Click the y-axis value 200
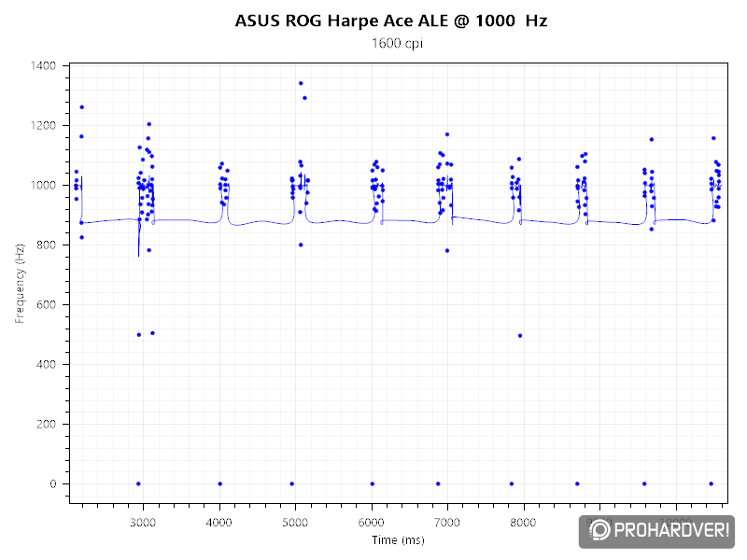The height and width of the screenshot is (560, 747). [x=46, y=424]
